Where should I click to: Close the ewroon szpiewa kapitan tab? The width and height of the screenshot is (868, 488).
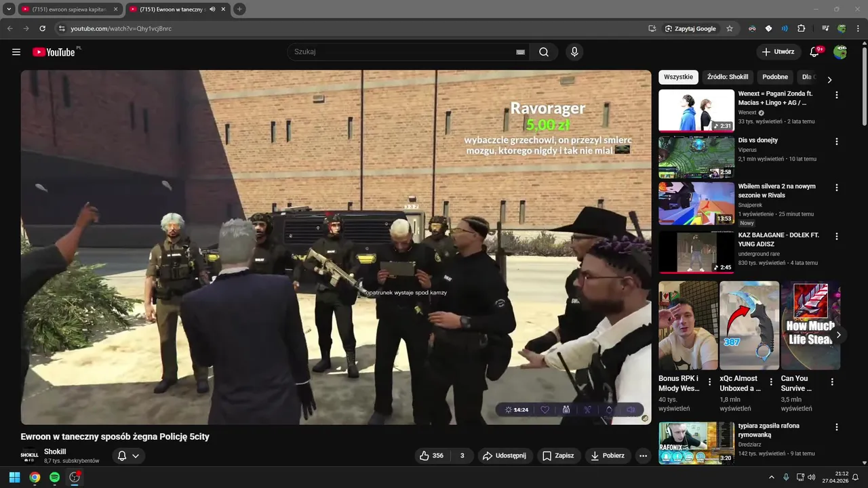coord(115,9)
